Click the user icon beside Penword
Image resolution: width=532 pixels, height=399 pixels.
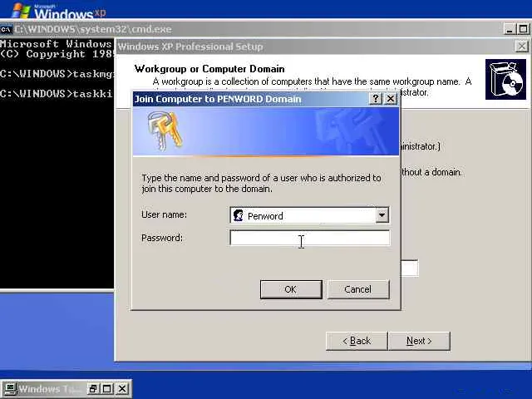(x=239, y=215)
